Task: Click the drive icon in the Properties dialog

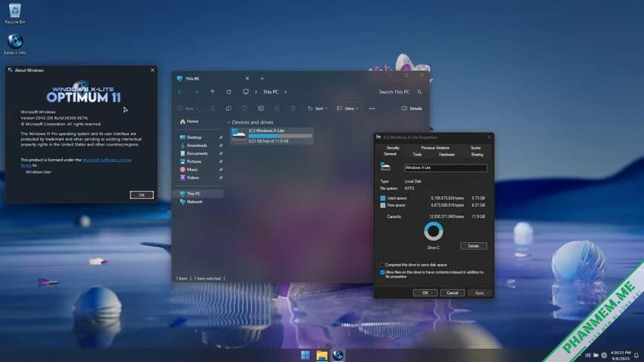Action: (385, 167)
